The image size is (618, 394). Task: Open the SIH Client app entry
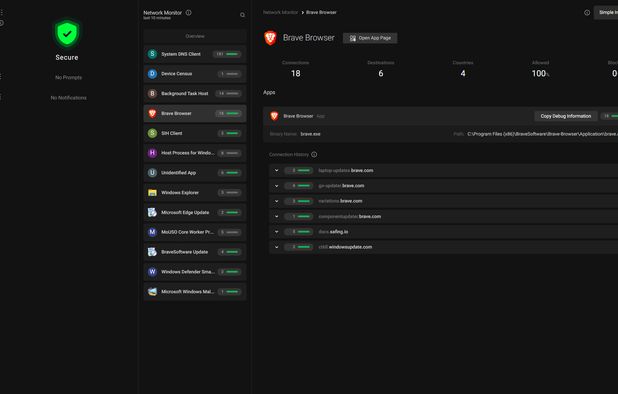(195, 133)
